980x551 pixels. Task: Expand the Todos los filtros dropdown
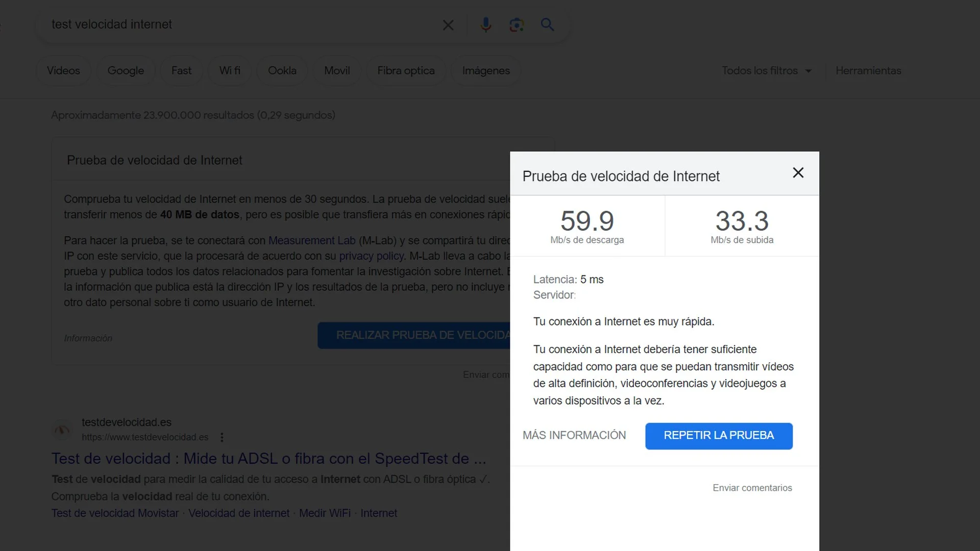coord(767,70)
